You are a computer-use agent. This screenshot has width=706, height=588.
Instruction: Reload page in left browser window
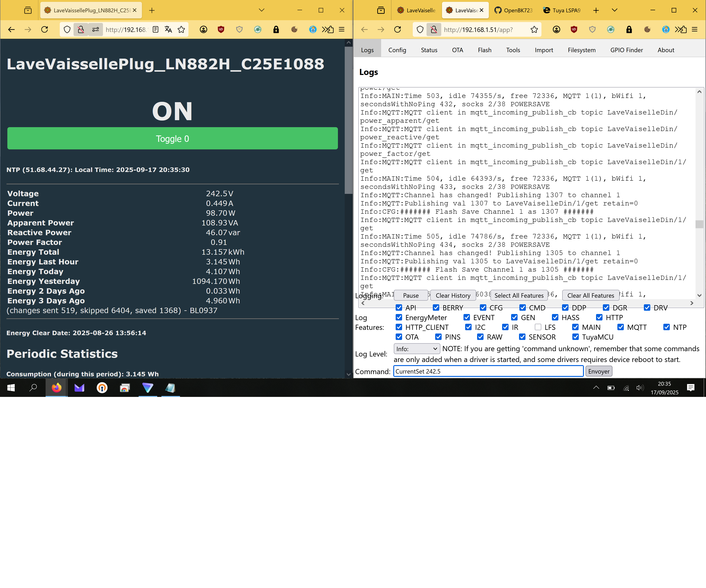[44, 30]
